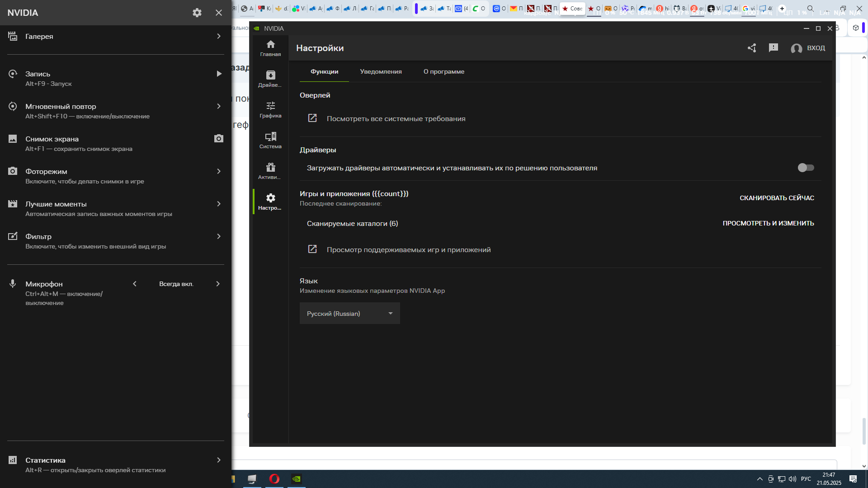The height and width of the screenshot is (488, 868).
Task: Expand Мгновенный повтор options
Action: (x=219, y=106)
